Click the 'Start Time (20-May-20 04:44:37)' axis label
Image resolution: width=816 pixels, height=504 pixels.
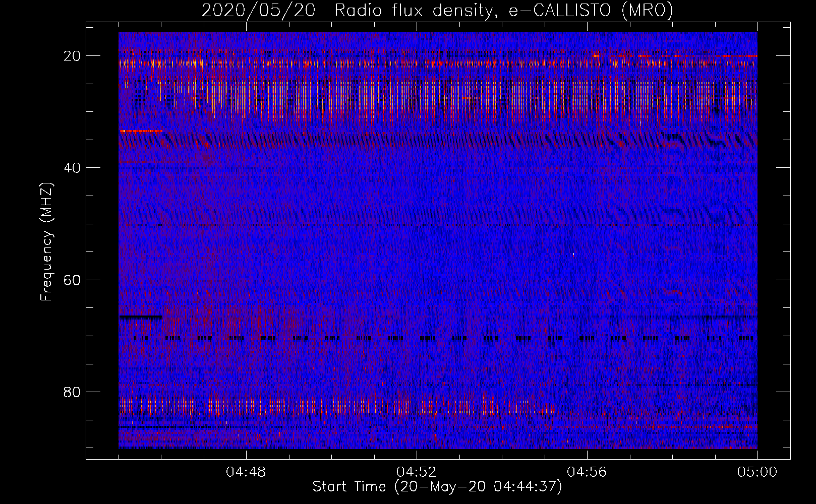437,487
